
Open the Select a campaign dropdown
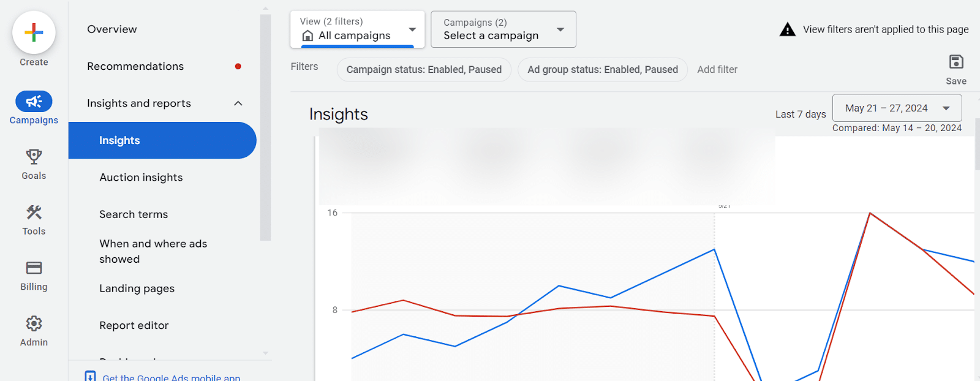503,29
